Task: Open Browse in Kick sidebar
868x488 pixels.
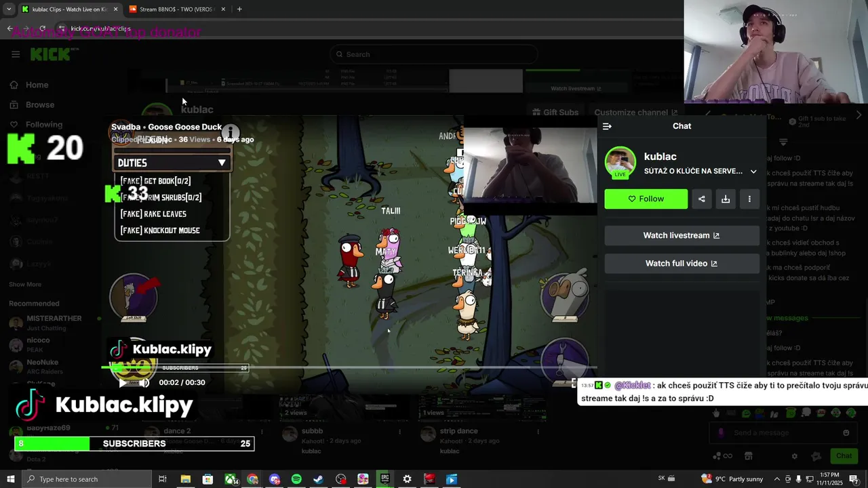Action: coord(39,104)
